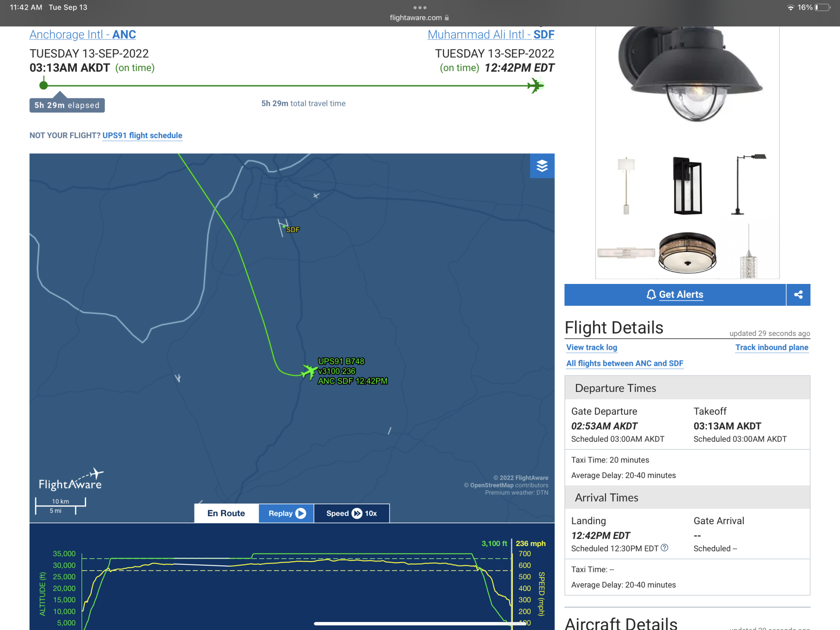Open View track log link
This screenshot has height=630, width=840.
point(592,348)
